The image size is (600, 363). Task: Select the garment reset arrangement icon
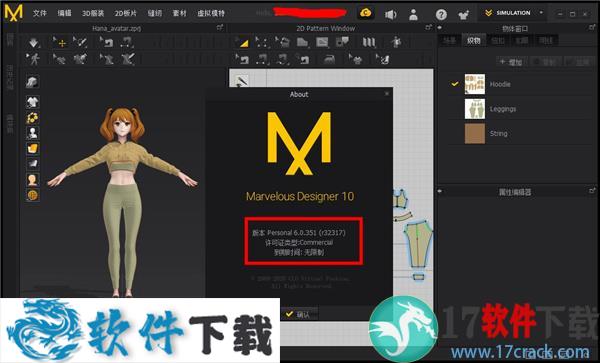click(80, 59)
